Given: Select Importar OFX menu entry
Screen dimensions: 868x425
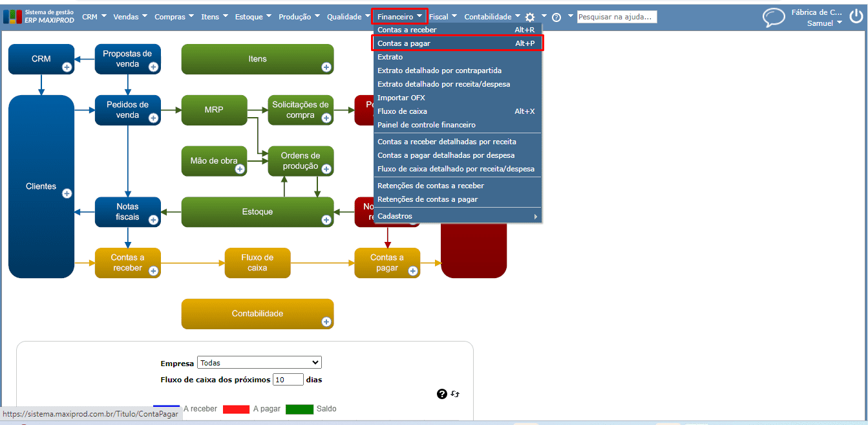Looking at the screenshot, I should click(458, 98).
